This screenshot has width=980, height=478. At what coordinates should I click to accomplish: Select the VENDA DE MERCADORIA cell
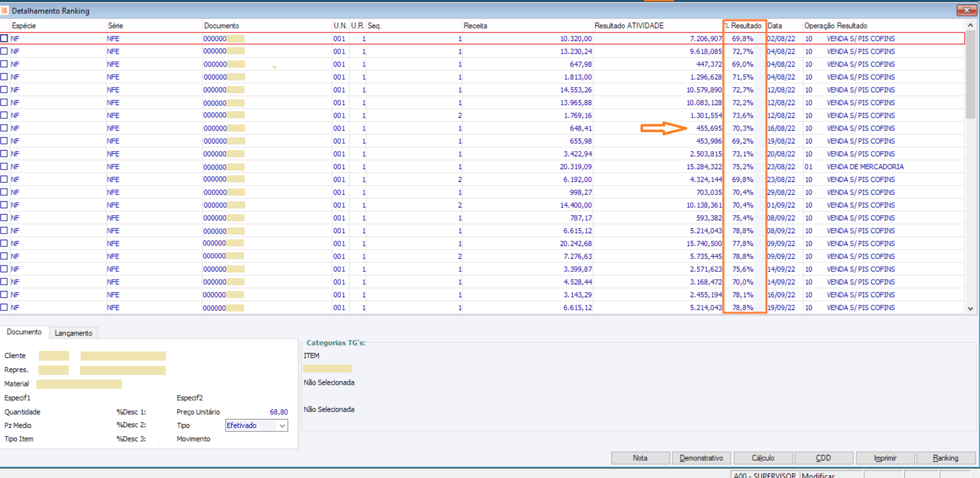[865, 167]
